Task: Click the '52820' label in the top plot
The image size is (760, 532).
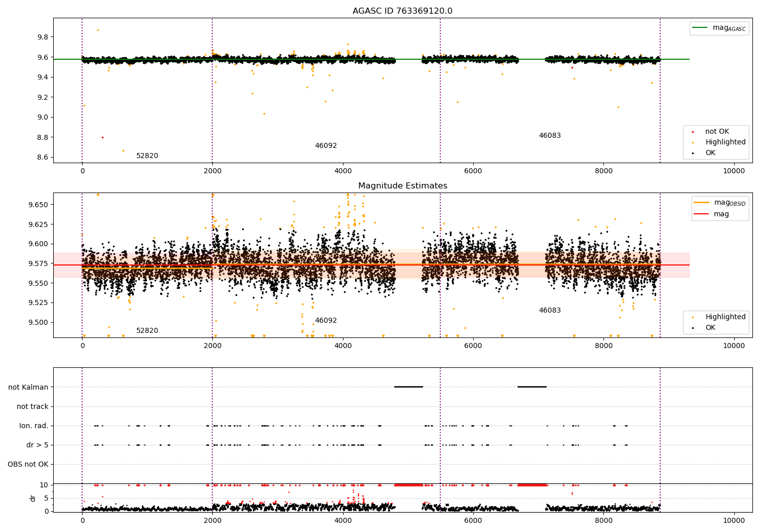Action: tap(147, 156)
